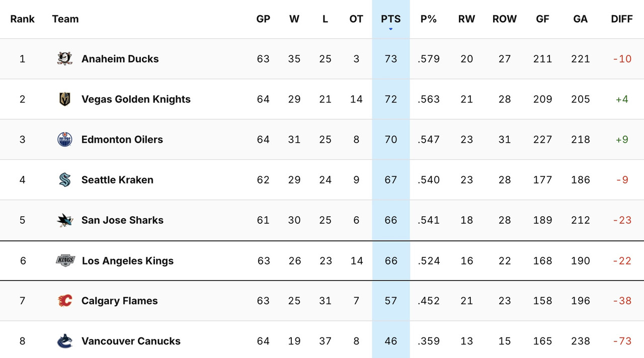Open the Seattle Kraken team name link
The width and height of the screenshot is (644, 358).
coord(116,180)
